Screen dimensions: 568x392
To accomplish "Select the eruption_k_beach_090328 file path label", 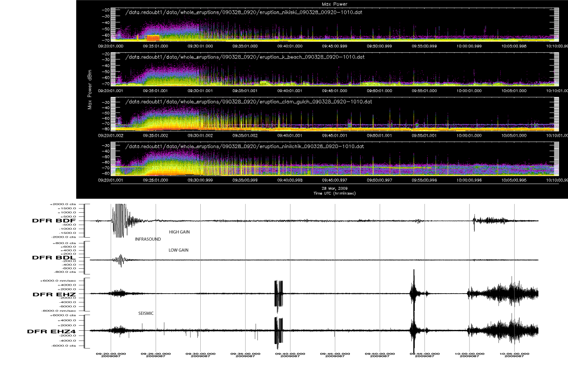I will 245,57.
